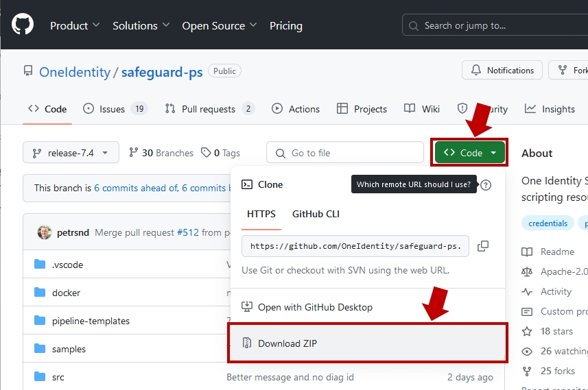Click the Clone terminal icon

pos(247,184)
